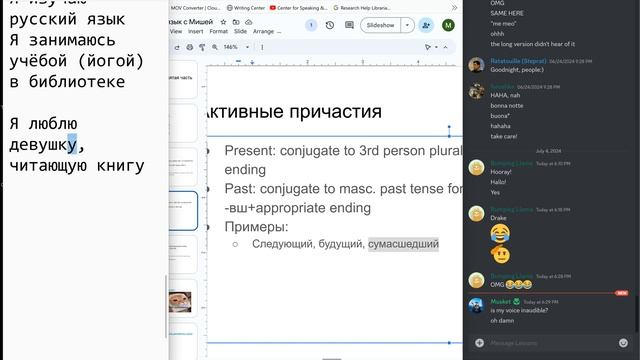The height and width of the screenshot is (360, 640).
Task: Open the Arrange menu
Action: click(x=263, y=31)
